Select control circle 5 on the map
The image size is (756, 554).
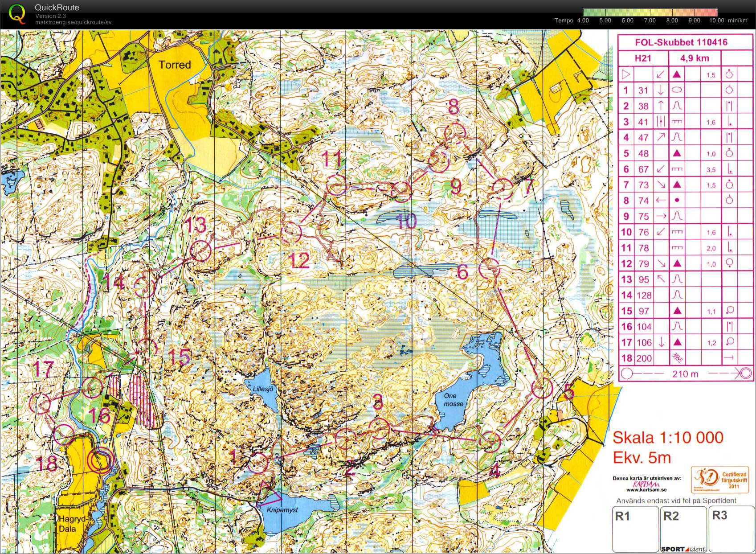point(542,388)
